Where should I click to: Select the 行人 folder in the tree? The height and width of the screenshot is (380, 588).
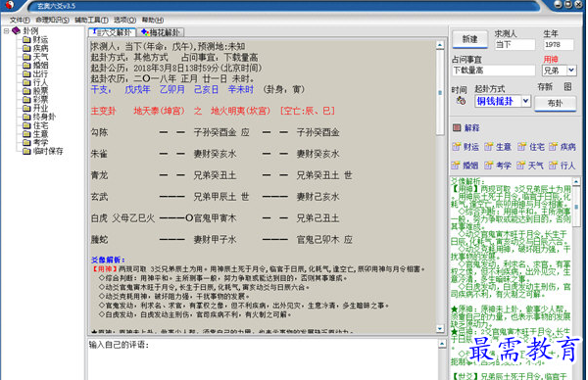[x=35, y=82]
